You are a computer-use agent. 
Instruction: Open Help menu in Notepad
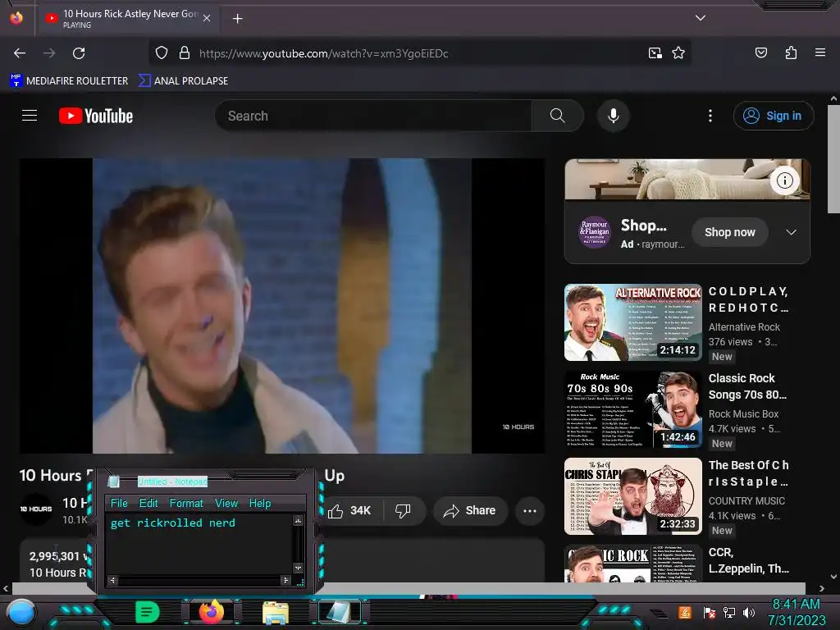[260, 503]
